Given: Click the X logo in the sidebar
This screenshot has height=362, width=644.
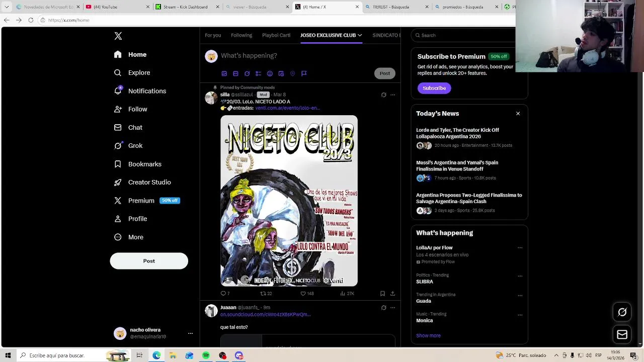Looking at the screenshot, I should (x=118, y=36).
